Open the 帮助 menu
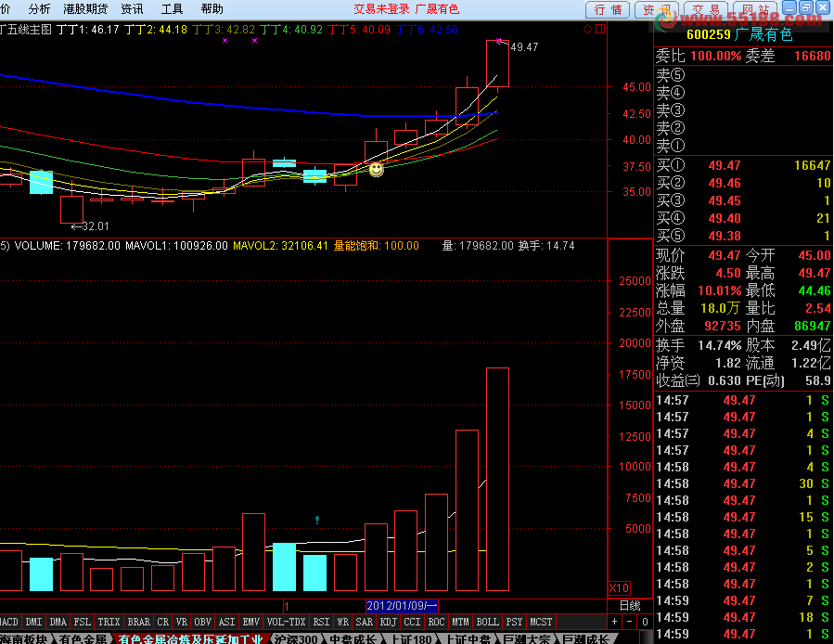 [212, 9]
